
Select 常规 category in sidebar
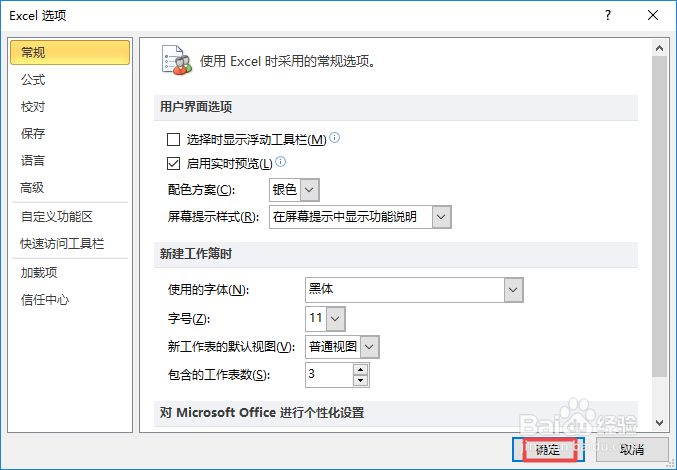(70, 53)
